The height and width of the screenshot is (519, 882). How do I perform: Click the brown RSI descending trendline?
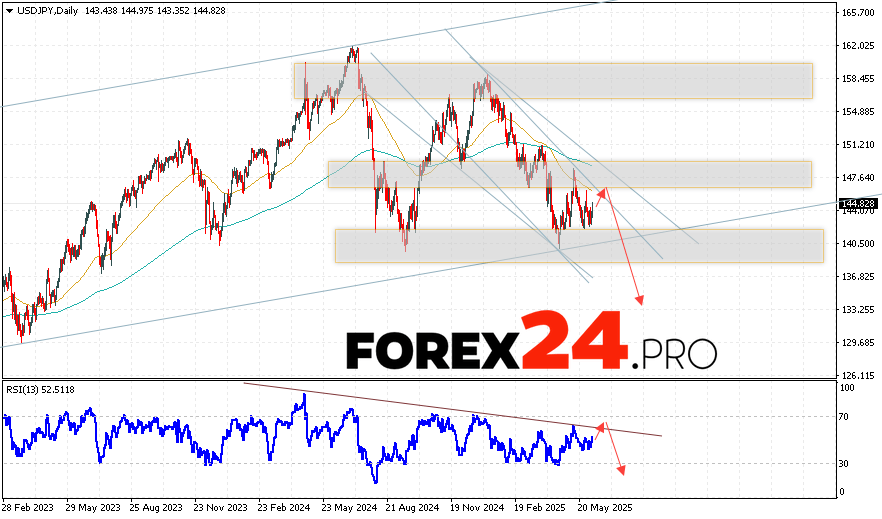(450, 410)
